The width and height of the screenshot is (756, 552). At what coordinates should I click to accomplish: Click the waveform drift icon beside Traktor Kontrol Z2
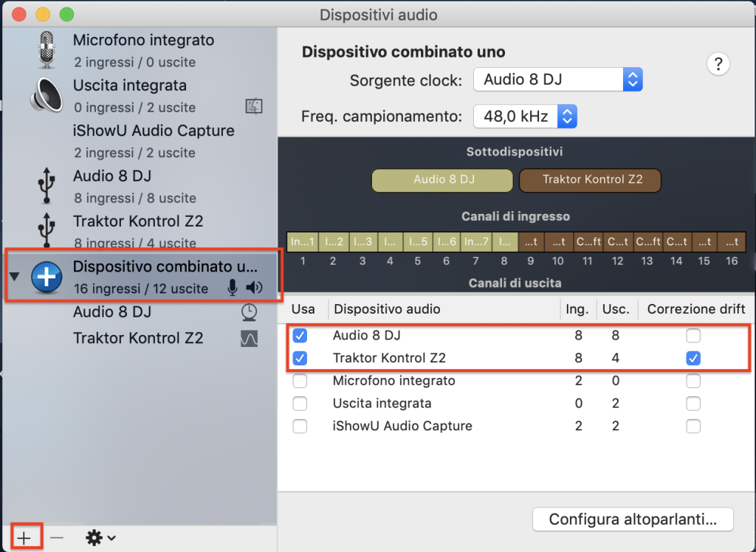pyautogui.click(x=249, y=339)
